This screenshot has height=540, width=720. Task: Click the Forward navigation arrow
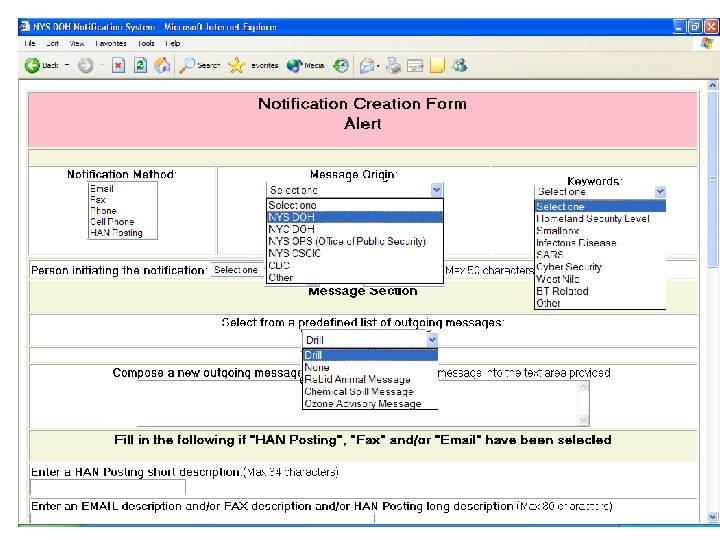pyautogui.click(x=85, y=66)
